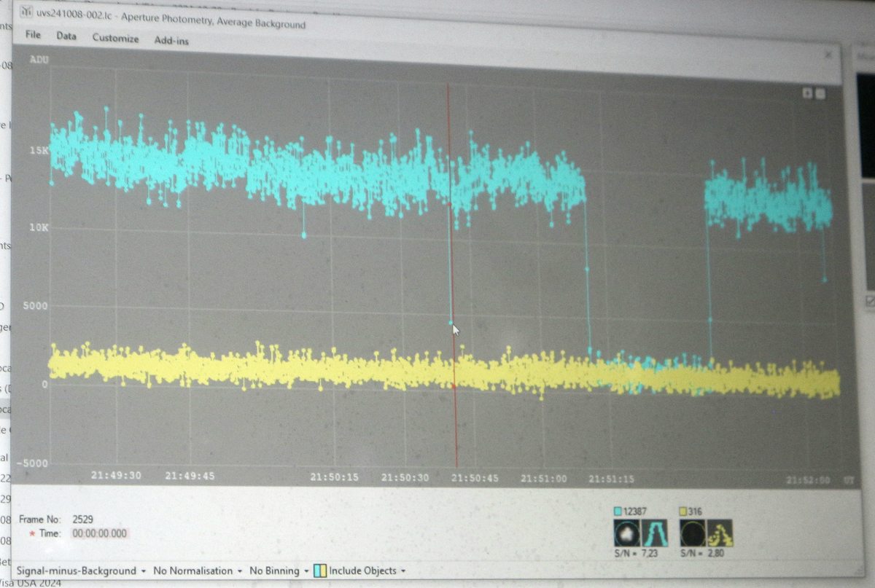Viewport: 875px width, 588px height.
Task: Click the cyan star aperture thumbnail
Action: [x=625, y=533]
